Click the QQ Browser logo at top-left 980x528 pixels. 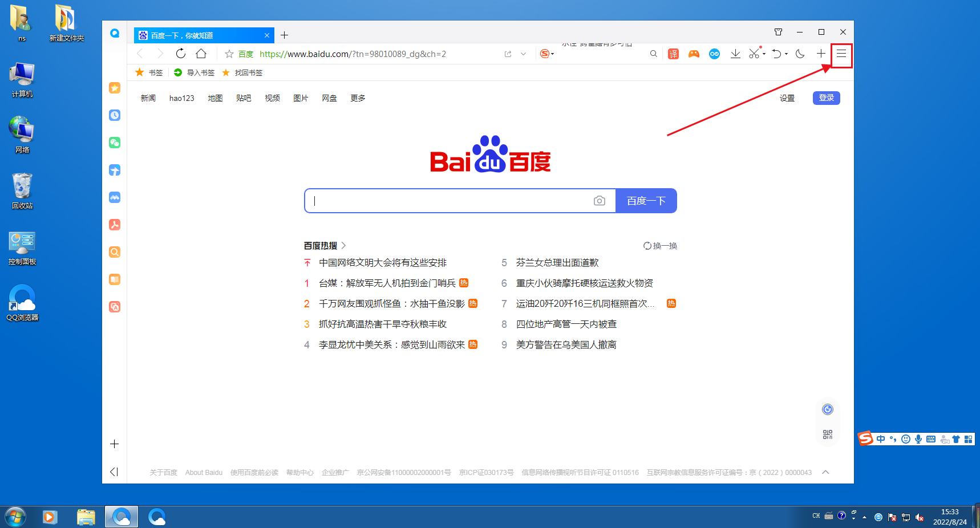point(115,33)
